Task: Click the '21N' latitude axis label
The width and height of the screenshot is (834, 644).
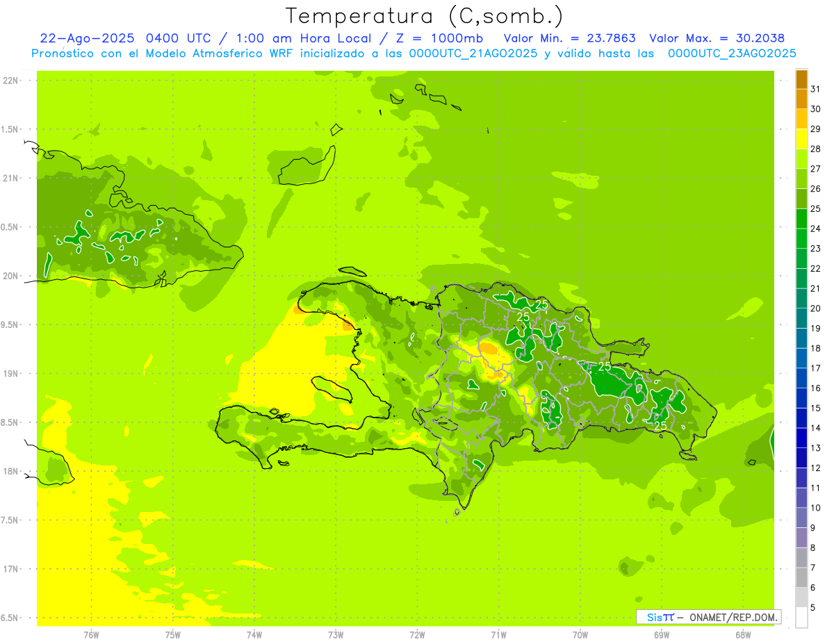Action: (12, 178)
